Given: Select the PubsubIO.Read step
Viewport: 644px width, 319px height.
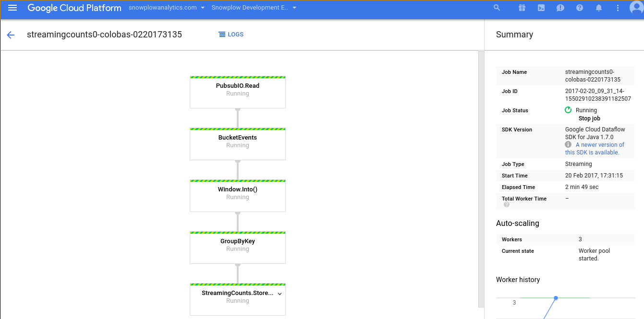Looking at the screenshot, I should (238, 92).
